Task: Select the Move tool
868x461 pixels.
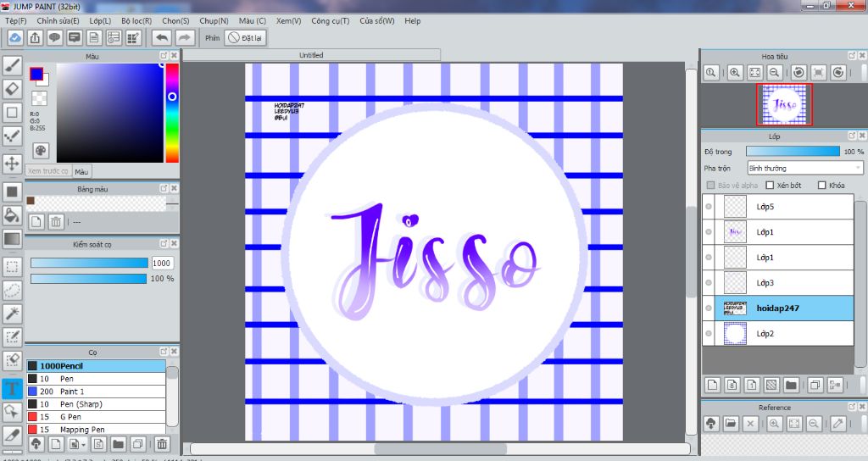Action: click(x=12, y=164)
